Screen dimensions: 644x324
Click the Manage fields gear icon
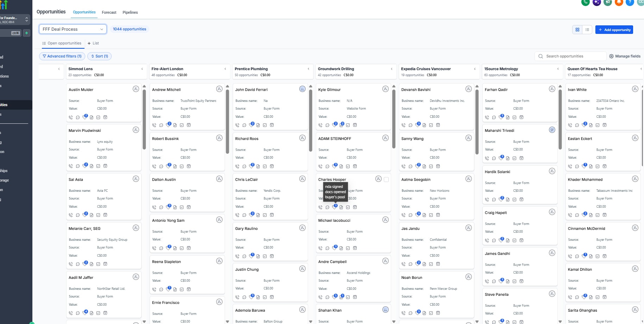(612, 56)
